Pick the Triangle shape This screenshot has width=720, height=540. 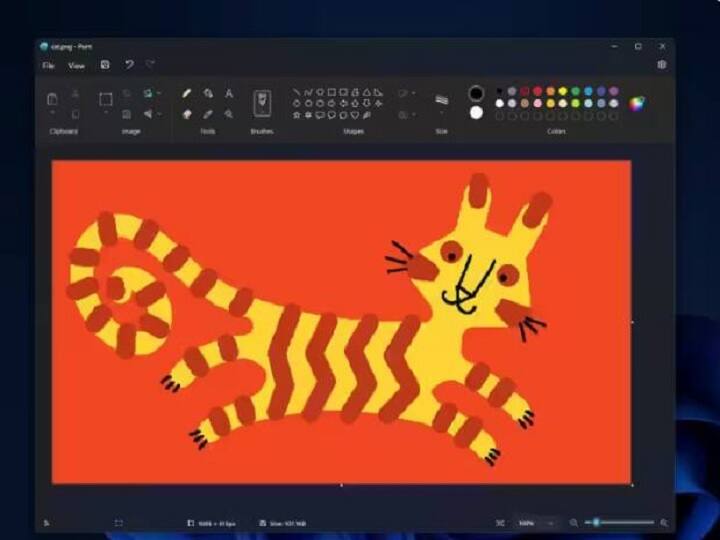[x=366, y=92]
